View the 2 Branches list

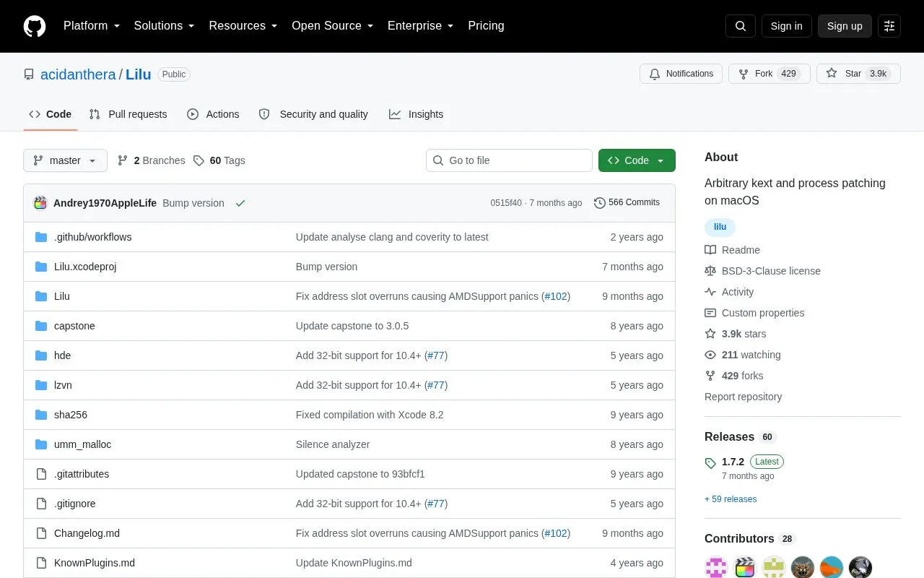(151, 160)
